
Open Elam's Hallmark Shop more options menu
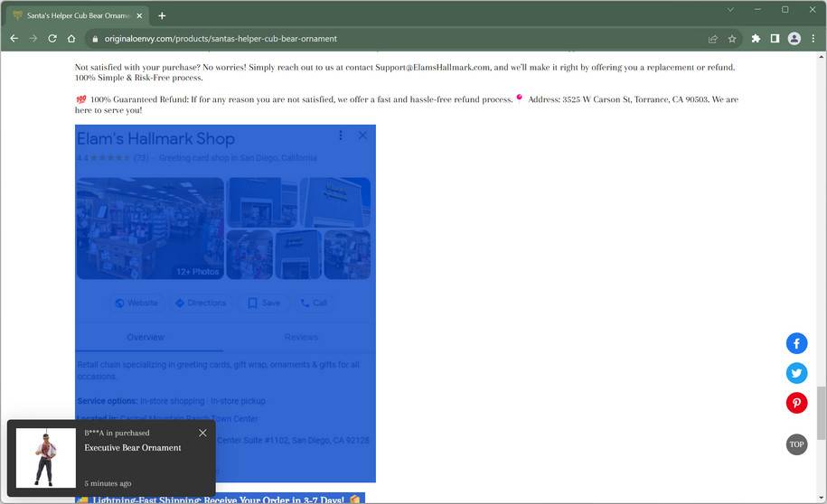coord(341,135)
